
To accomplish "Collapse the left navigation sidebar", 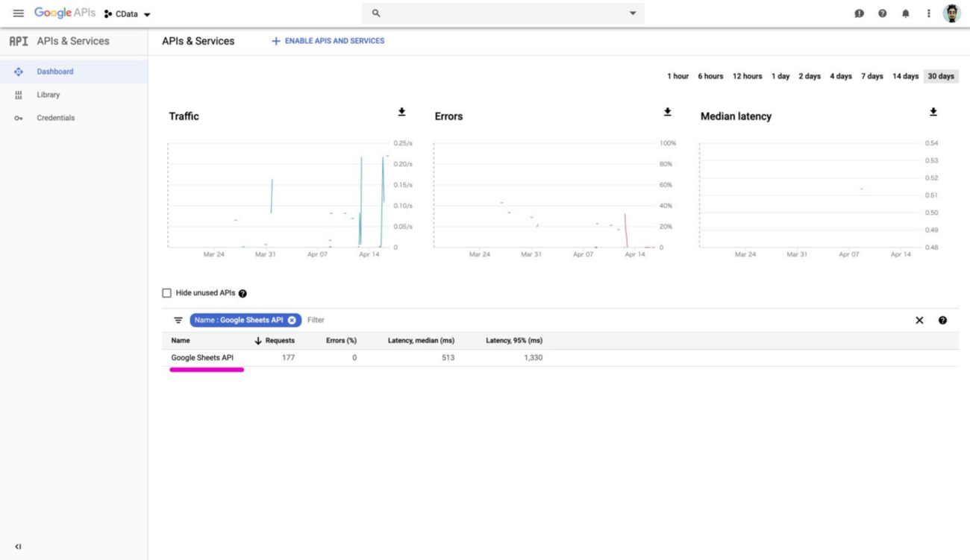I will point(18,547).
